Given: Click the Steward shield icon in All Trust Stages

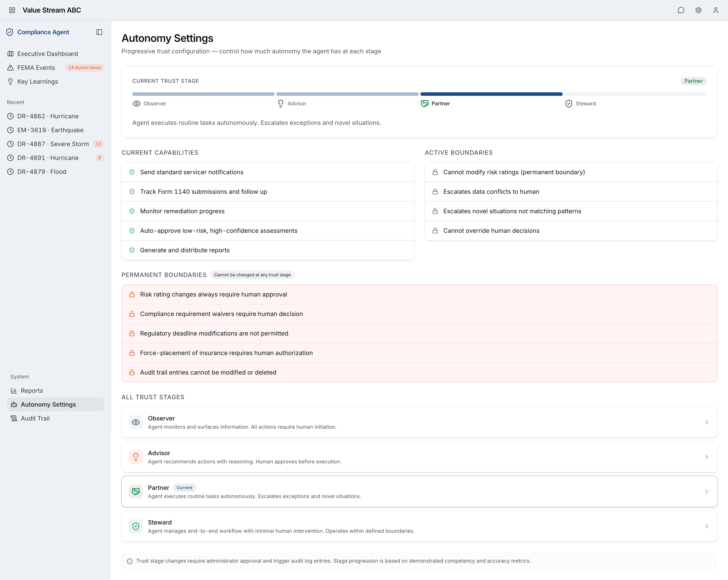Looking at the screenshot, I should 136,526.
